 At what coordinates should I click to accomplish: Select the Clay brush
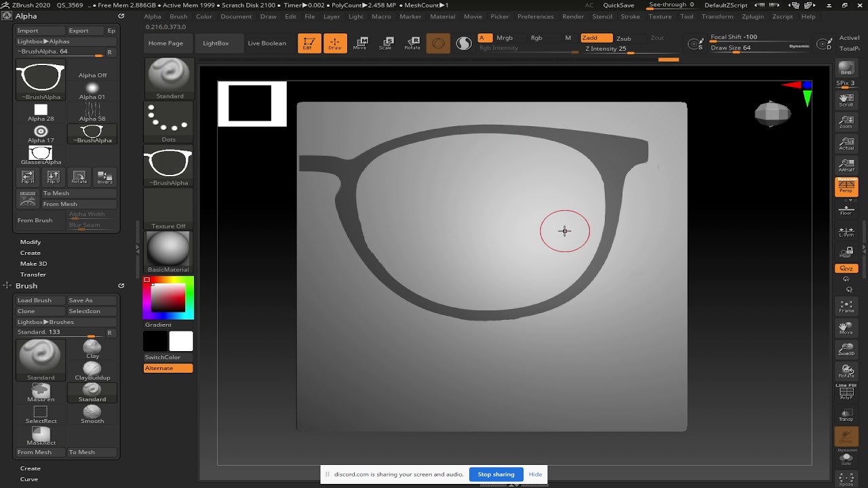pos(92,350)
